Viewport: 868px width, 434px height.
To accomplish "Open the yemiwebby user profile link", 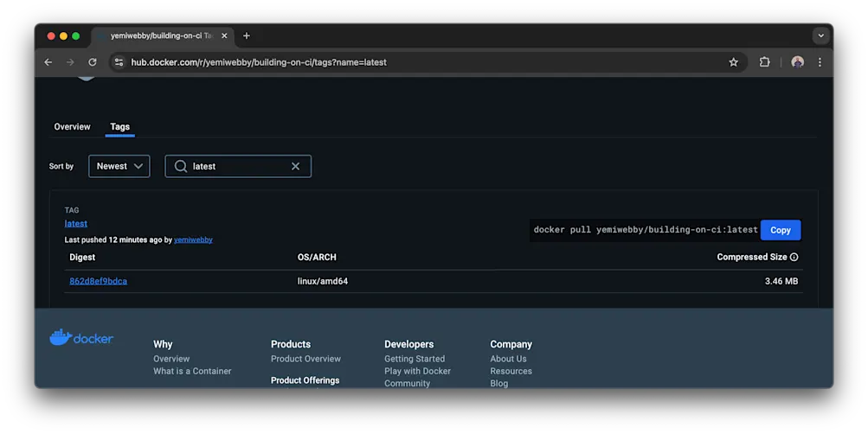I will [x=193, y=240].
